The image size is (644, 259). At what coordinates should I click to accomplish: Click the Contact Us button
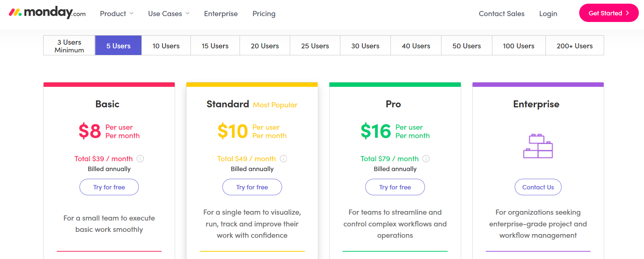[x=538, y=187]
